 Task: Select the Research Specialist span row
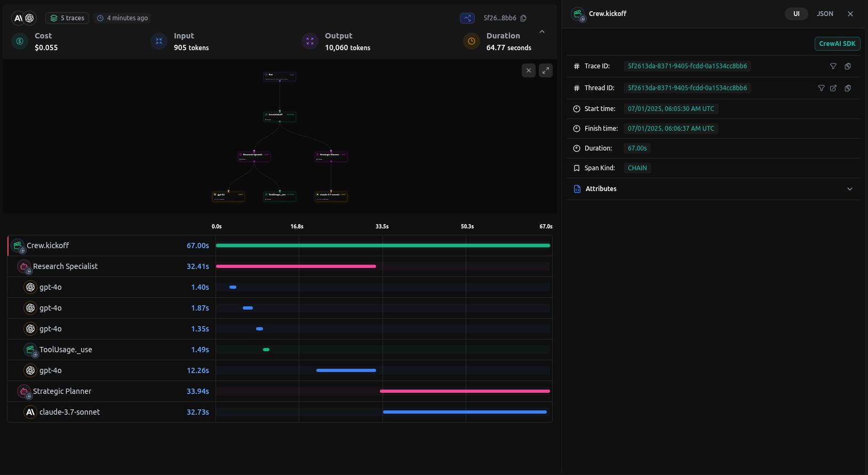pos(65,266)
